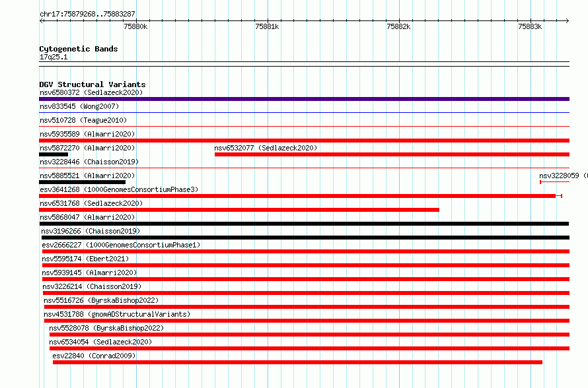Click the chr17:75879268..75883287 coordinate label

click(87, 14)
